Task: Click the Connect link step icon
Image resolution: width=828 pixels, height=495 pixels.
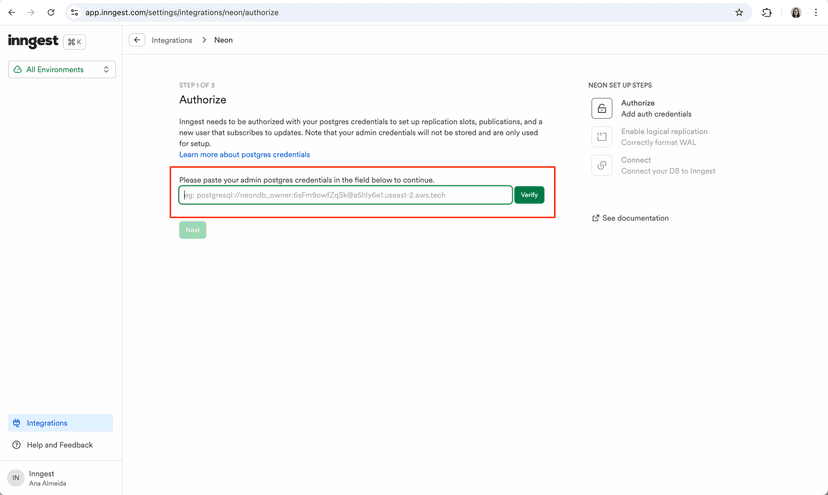Action: pyautogui.click(x=601, y=165)
